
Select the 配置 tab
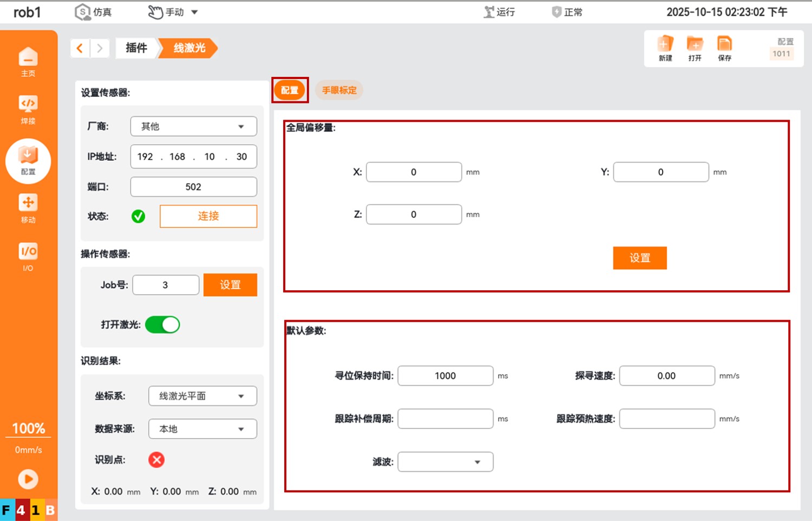(290, 90)
